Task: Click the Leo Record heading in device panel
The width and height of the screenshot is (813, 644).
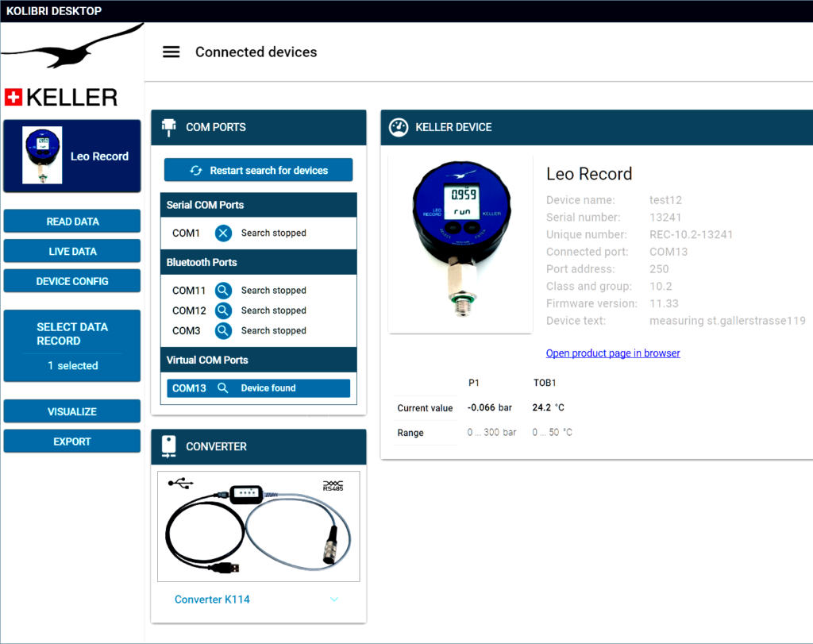Action: click(589, 174)
